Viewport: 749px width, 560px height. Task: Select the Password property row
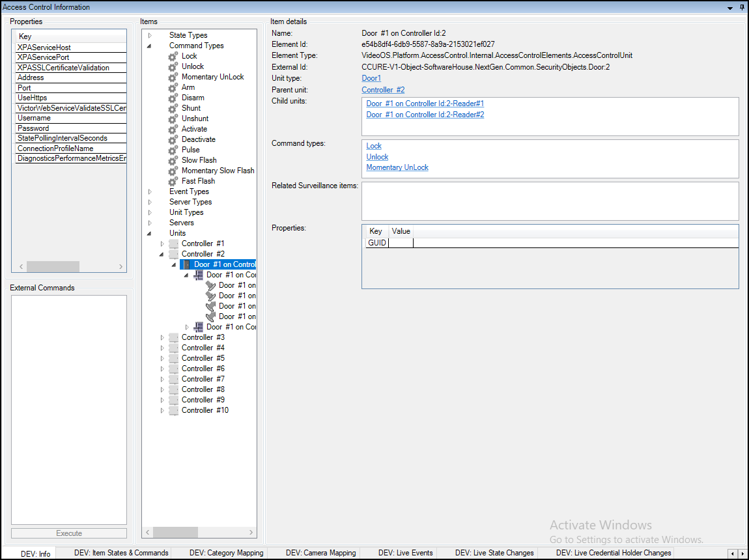pyautogui.click(x=71, y=128)
